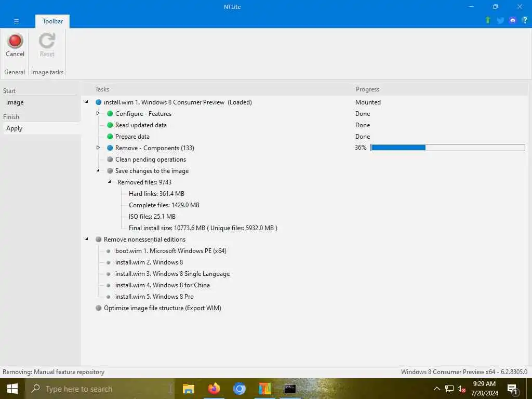The height and width of the screenshot is (399, 532).
Task: Click the Mounted status text
Action: pos(368,102)
